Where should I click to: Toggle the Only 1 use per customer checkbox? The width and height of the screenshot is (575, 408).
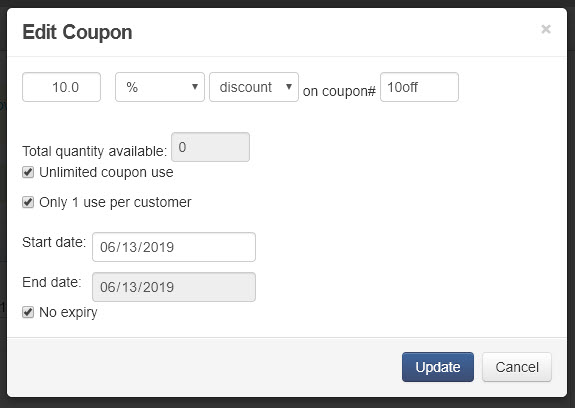point(28,202)
